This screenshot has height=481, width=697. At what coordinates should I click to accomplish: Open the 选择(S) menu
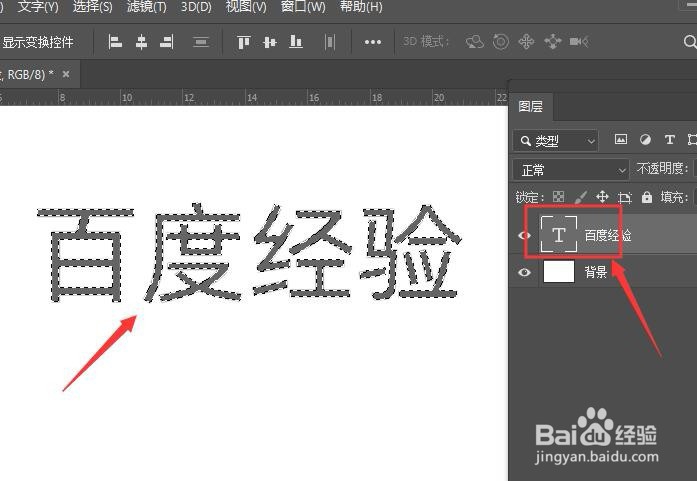pos(92,7)
